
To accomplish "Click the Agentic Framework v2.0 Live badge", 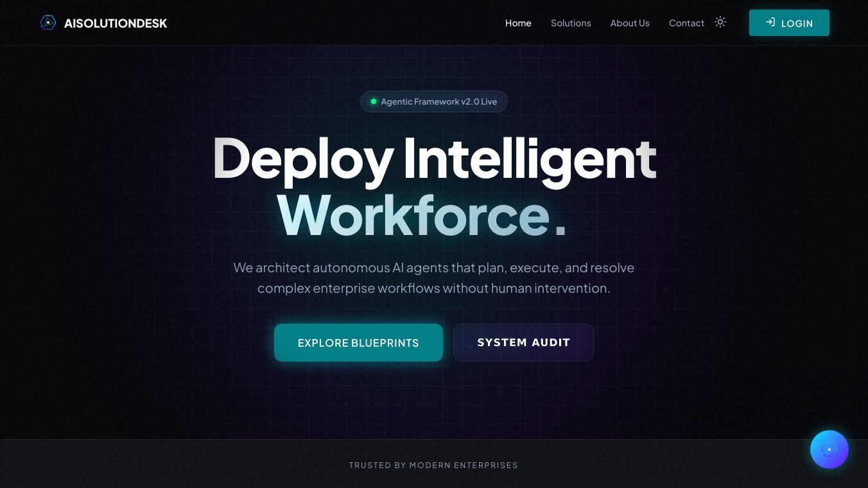I will click(x=434, y=101).
